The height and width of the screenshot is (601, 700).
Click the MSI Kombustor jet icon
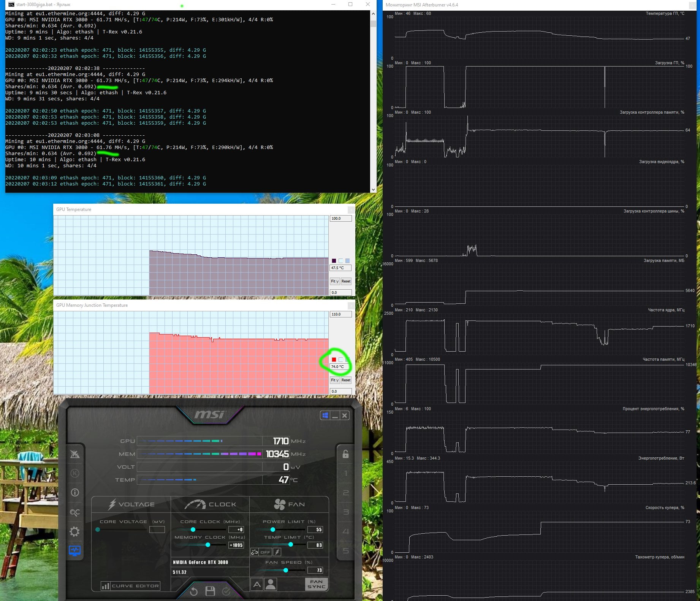(x=75, y=454)
